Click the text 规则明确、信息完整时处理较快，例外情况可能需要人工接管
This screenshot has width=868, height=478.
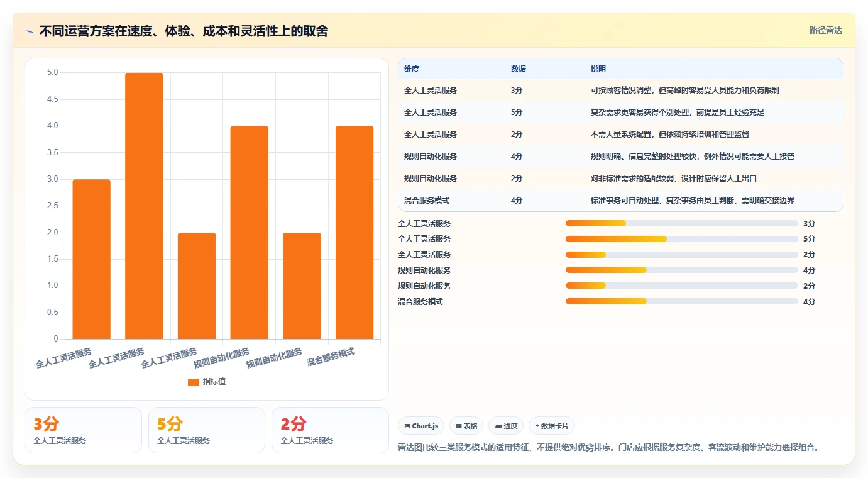click(x=693, y=157)
